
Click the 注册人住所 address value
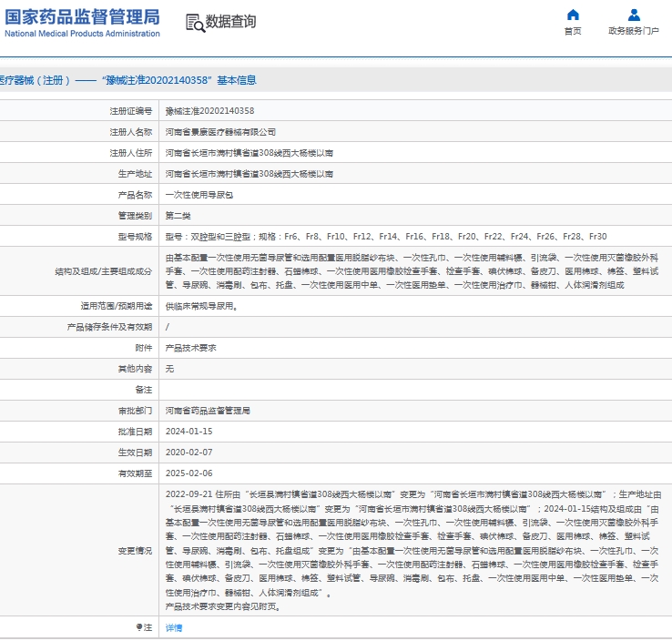249,153
